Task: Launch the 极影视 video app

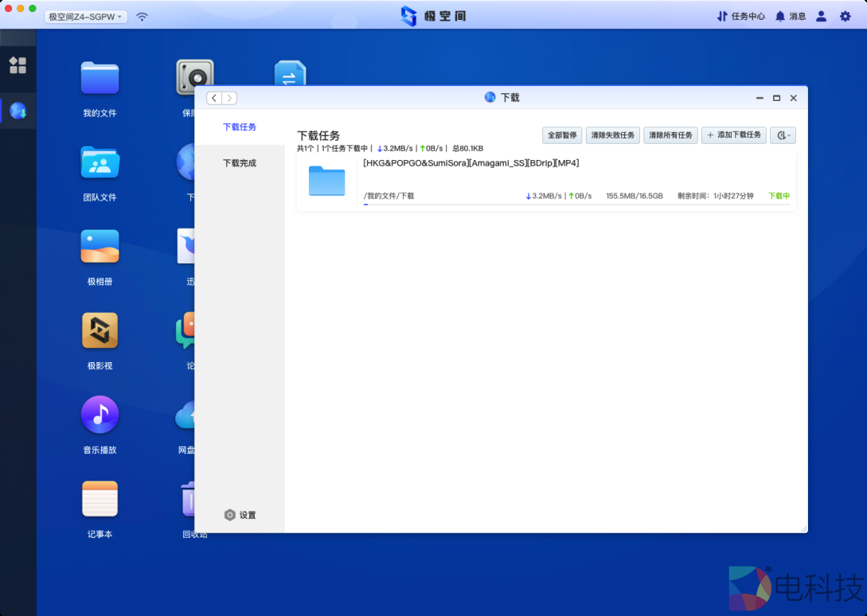Action: coord(100,330)
